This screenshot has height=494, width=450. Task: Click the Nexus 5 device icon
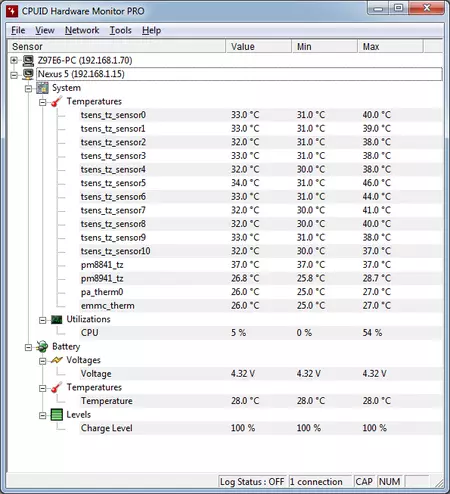pos(28,74)
